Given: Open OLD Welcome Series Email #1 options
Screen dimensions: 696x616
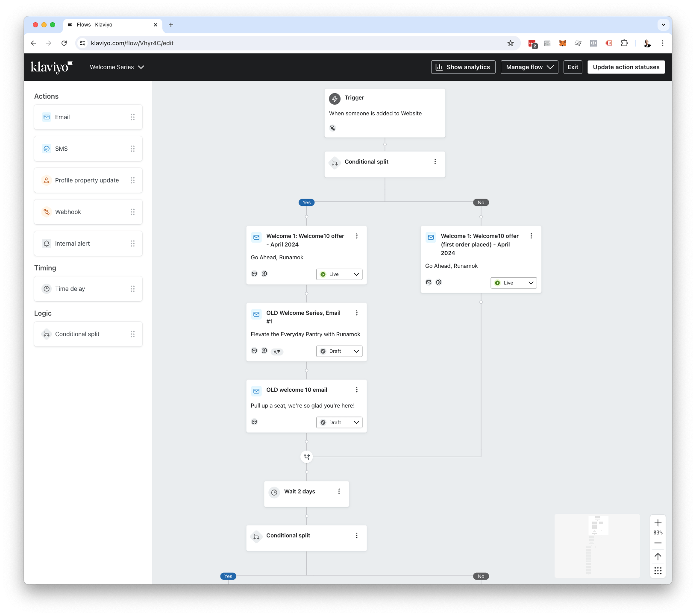Looking at the screenshot, I should coord(357,313).
